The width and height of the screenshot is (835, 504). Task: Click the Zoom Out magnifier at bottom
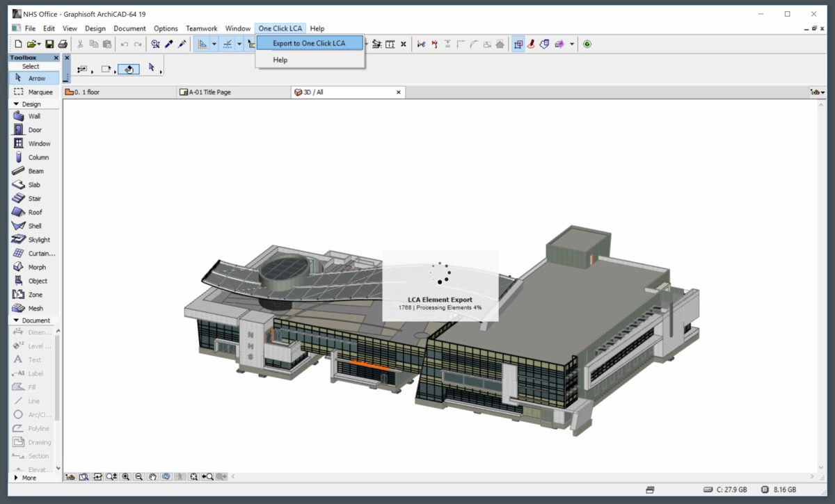pos(139,477)
